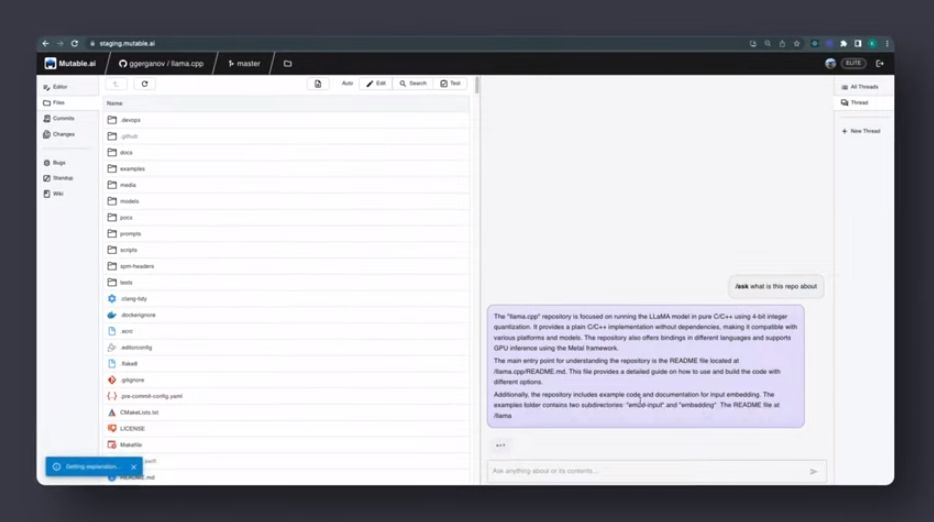The height and width of the screenshot is (522, 934).
Task: Open the Standup sidebar item
Action: (x=58, y=178)
